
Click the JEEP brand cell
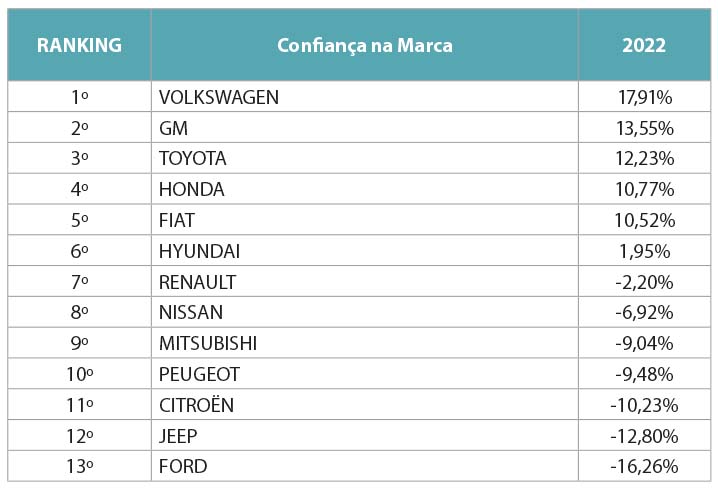(x=178, y=436)
